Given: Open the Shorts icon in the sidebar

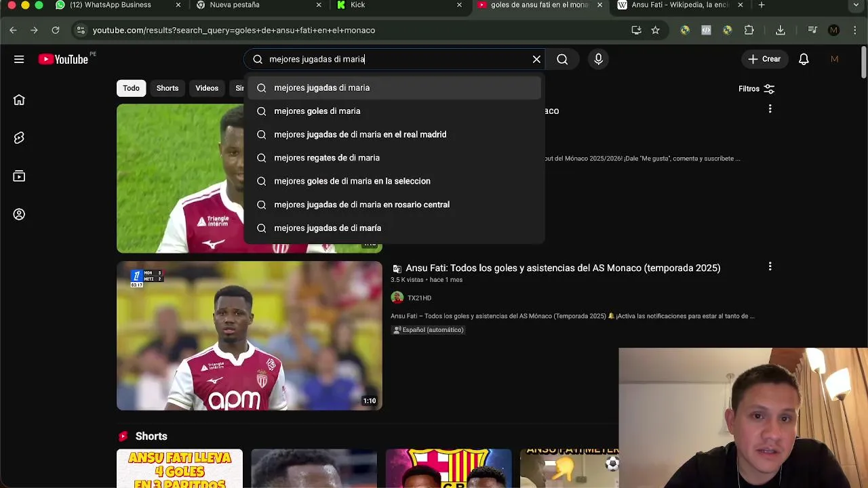Looking at the screenshot, I should tap(19, 138).
